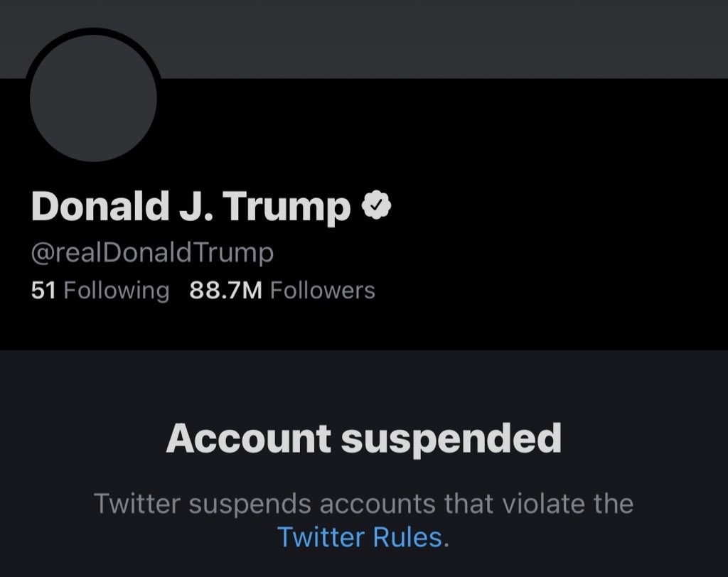
Task: Open the blank profile avatar circle
Action: pos(93,98)
